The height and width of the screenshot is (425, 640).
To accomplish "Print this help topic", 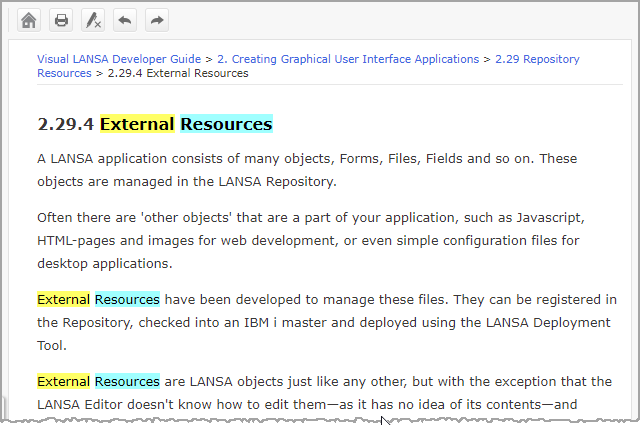I will tap(61, 20).
